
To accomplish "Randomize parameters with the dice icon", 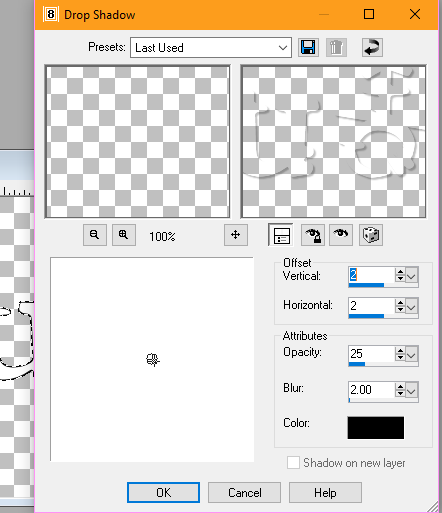I will coord(371,235).
